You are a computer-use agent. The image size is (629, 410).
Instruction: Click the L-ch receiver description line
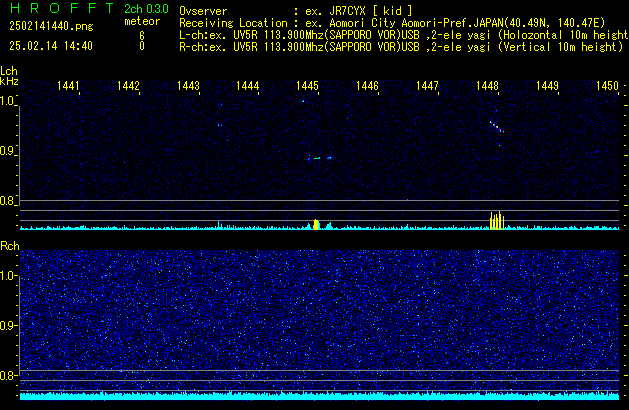pyautogui.click(x=404, y=35)
